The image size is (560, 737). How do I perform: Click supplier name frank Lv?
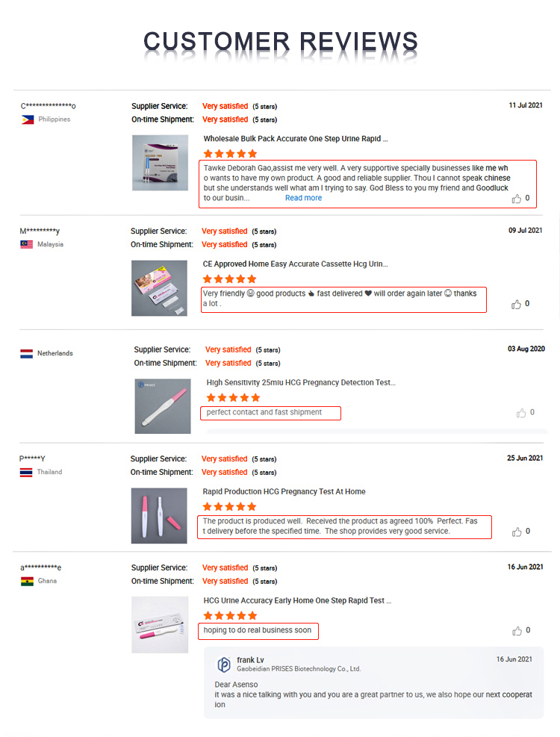[x=250, y=660]
